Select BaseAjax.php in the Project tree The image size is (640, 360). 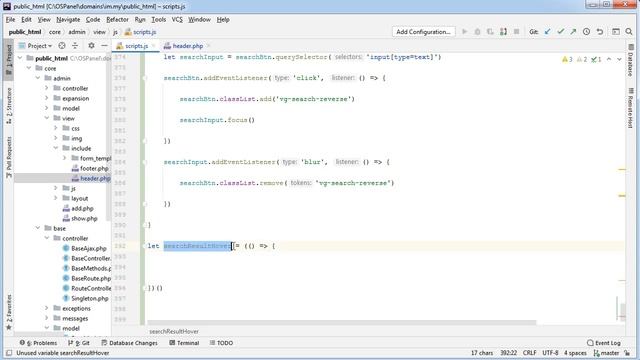click(89, 248)
